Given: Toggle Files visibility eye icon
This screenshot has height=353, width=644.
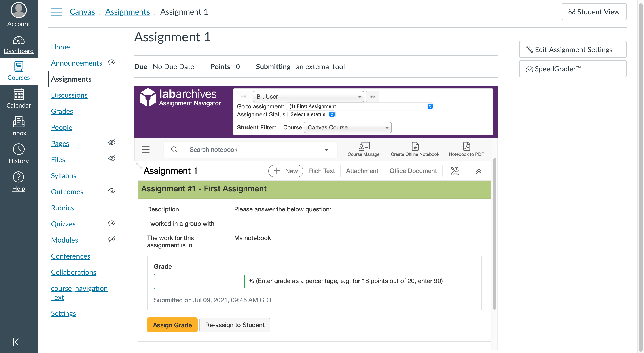Looking at the screenshot, I should click(112, 159).
